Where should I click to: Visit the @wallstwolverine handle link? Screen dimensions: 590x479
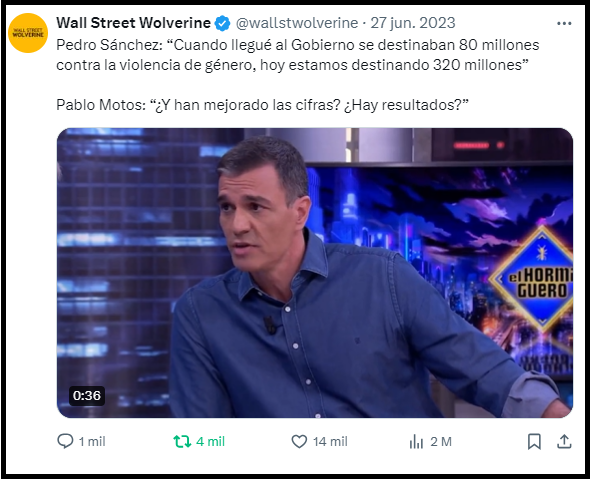coord(297,23)
